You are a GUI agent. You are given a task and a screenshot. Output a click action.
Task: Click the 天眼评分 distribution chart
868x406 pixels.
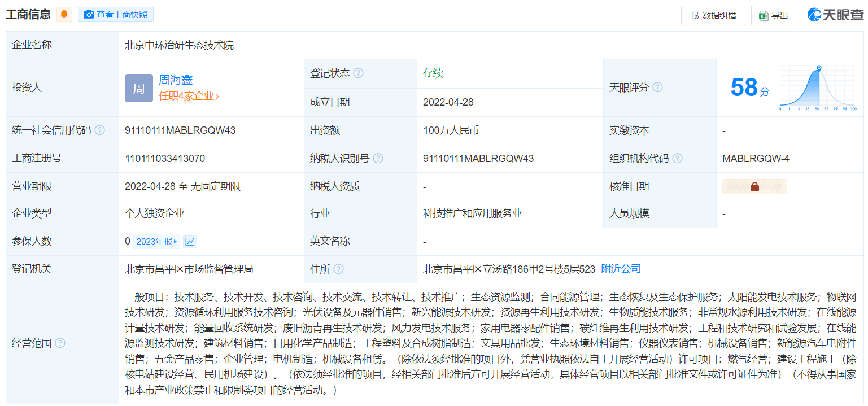coord(818,88)
